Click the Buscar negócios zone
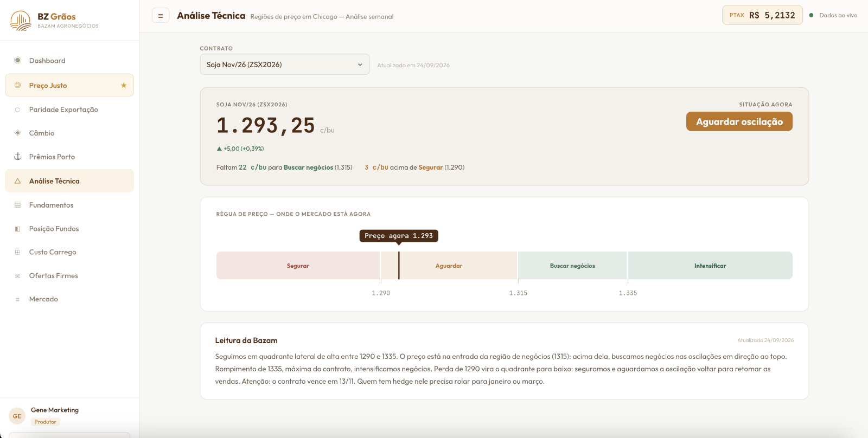Image resolution: width=868 pixels, height=438 pixels. point(572,266)
